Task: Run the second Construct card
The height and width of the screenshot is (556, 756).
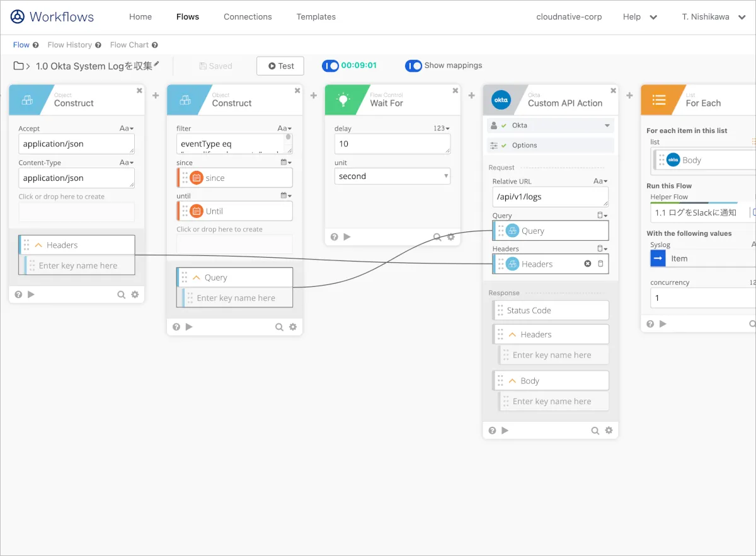Action: point(189,327)
